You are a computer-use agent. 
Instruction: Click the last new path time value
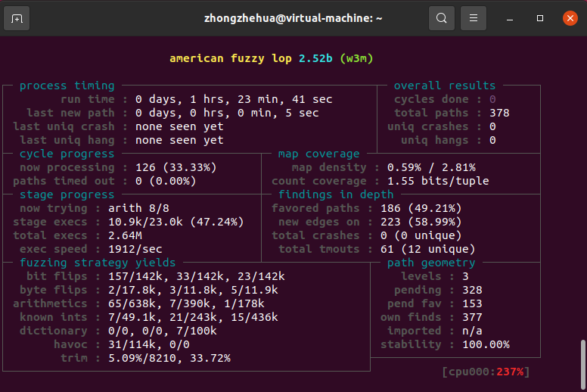(227, 113)
